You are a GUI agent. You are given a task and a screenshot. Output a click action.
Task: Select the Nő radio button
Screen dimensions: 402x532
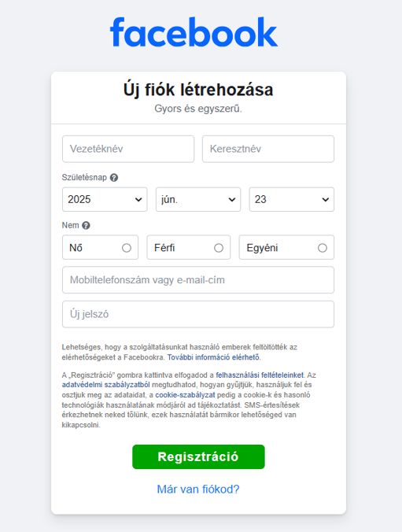(127, 248)
